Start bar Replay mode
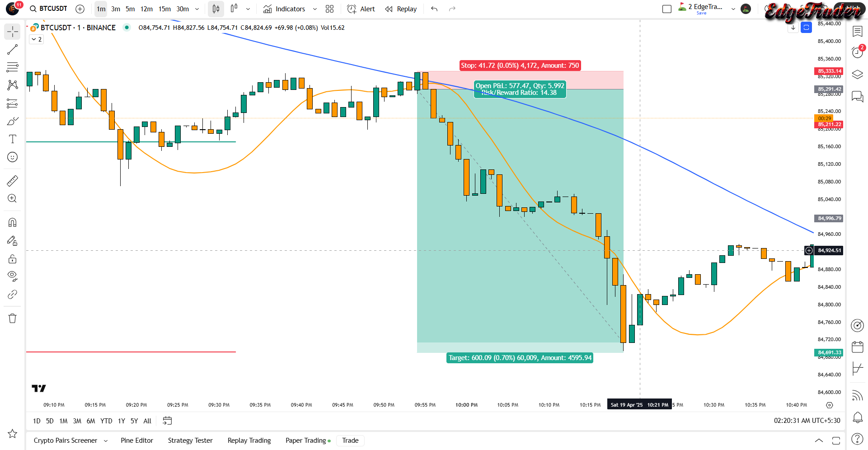Screen dimensions: 868x450 (401, 9)
